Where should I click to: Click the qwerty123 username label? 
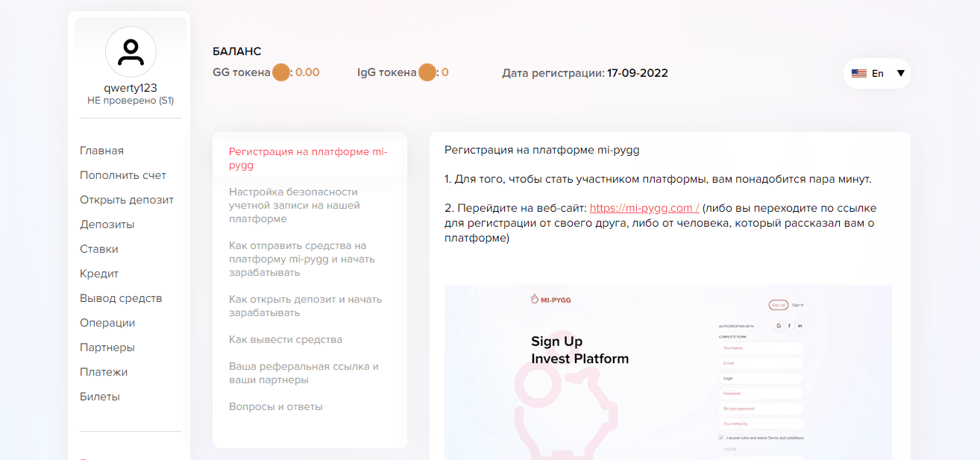(131, 87)
